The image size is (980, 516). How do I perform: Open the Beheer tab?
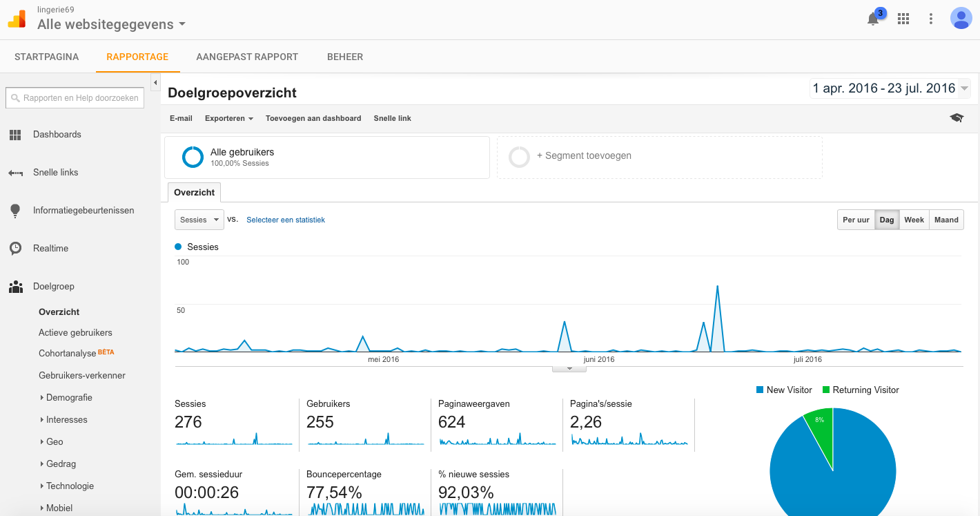pos(345,57)
